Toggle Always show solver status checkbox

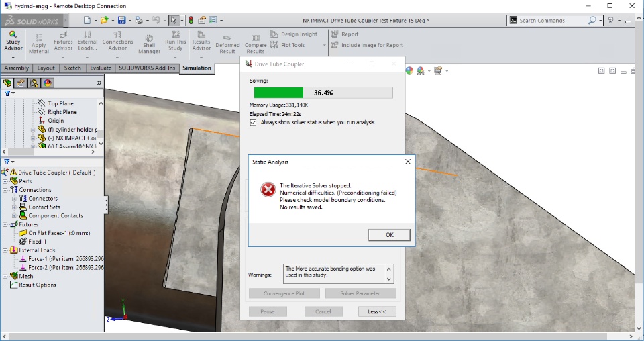(x=253, y=122)
